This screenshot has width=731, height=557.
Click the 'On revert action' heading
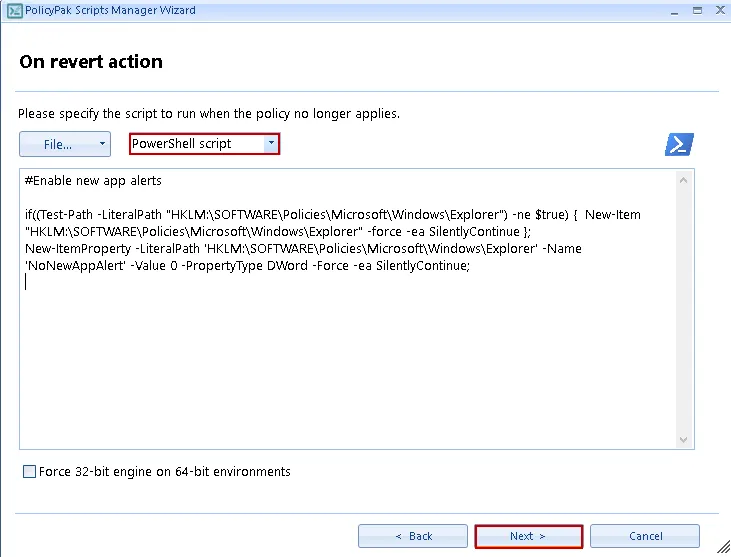point(91,62)
